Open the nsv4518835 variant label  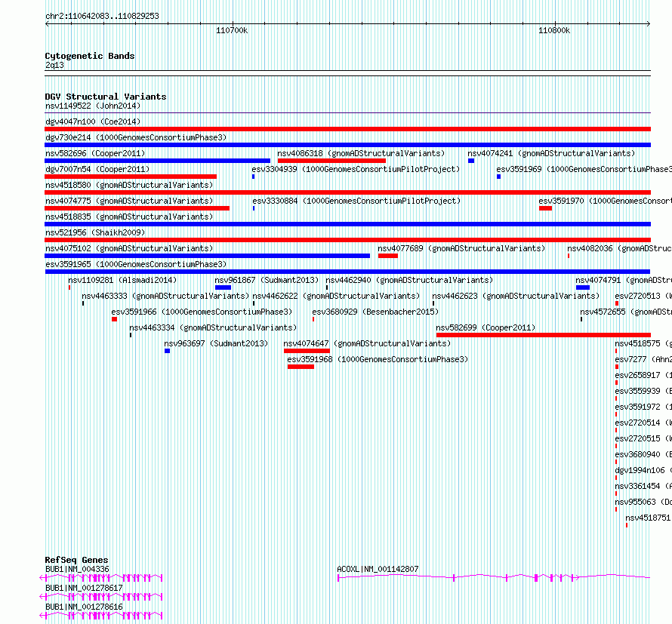[129, 217]
